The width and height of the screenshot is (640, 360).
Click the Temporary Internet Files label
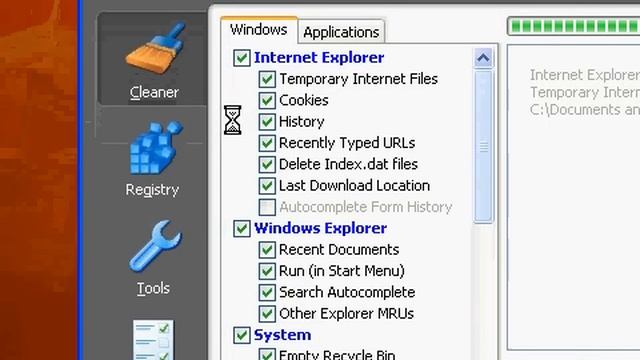358,79
